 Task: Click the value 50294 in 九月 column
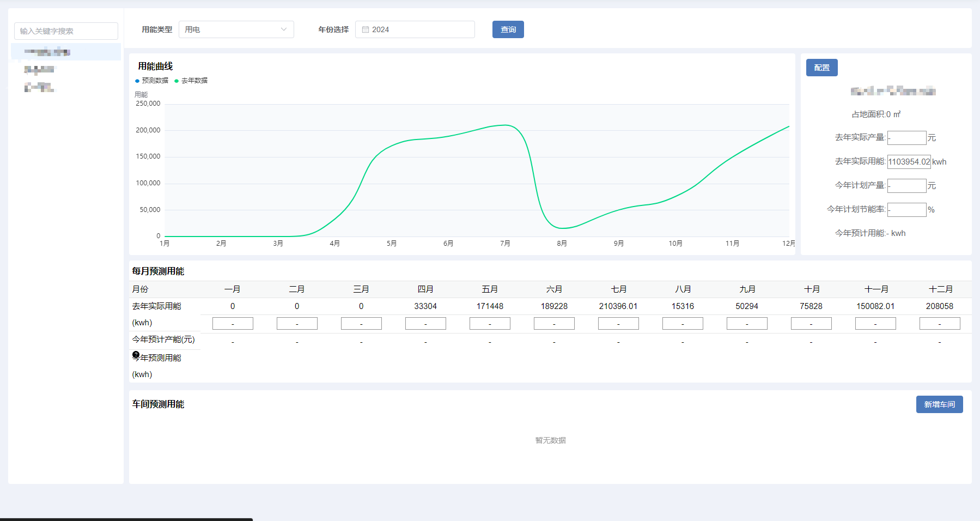(x=747, y=306)
